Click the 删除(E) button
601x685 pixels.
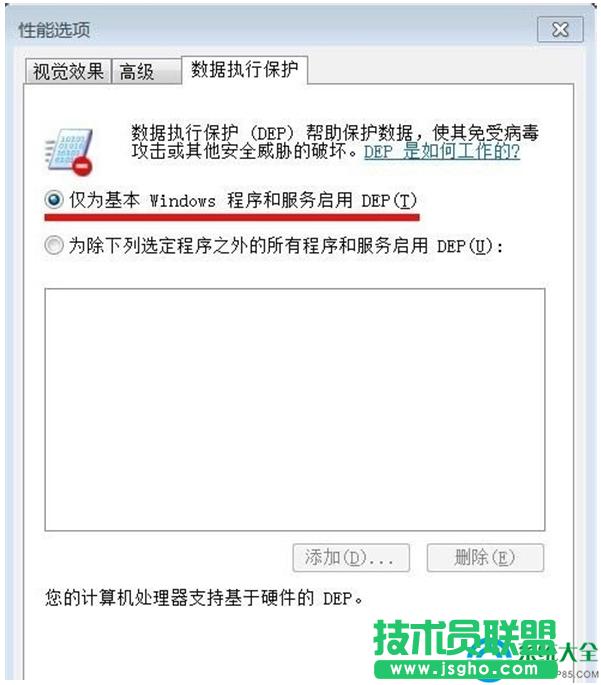pos(485,557)
